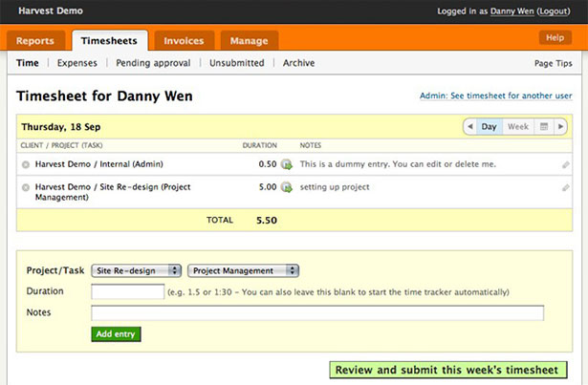
Task: Start timer icon beside the 0.50 duration
Action: coord(287,164)
